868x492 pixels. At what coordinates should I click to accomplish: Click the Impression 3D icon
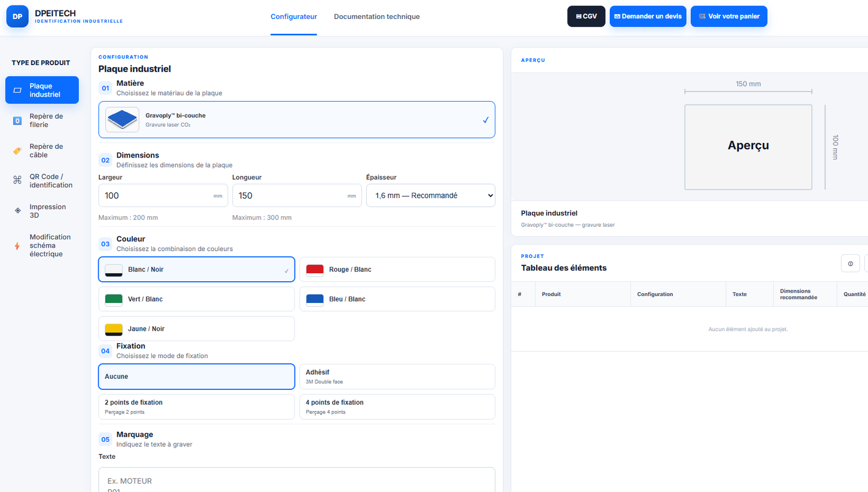(17, 210)
